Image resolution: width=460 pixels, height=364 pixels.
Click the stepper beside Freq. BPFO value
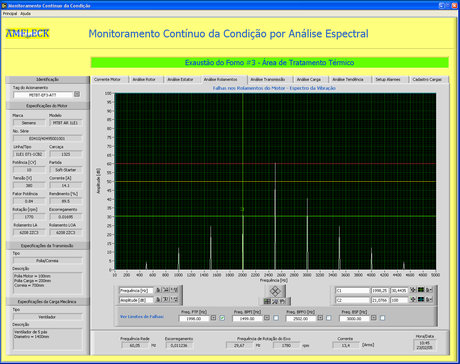[320, 318]
